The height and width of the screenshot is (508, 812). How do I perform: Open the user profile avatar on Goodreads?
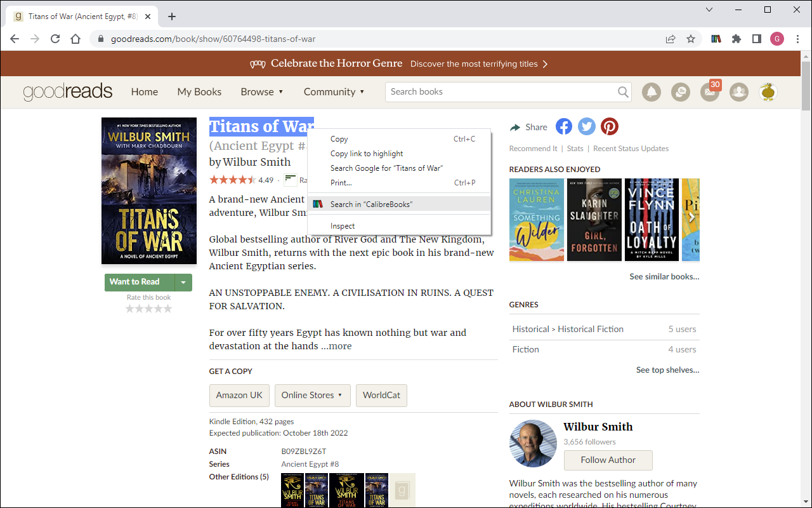[x=768, y=92]
